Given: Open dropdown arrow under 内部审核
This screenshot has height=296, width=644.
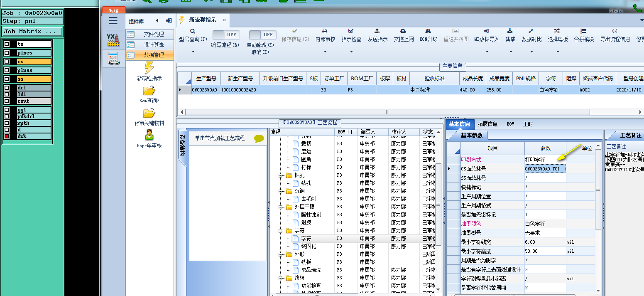Looking at the screenshot, I should click(325, 52).
